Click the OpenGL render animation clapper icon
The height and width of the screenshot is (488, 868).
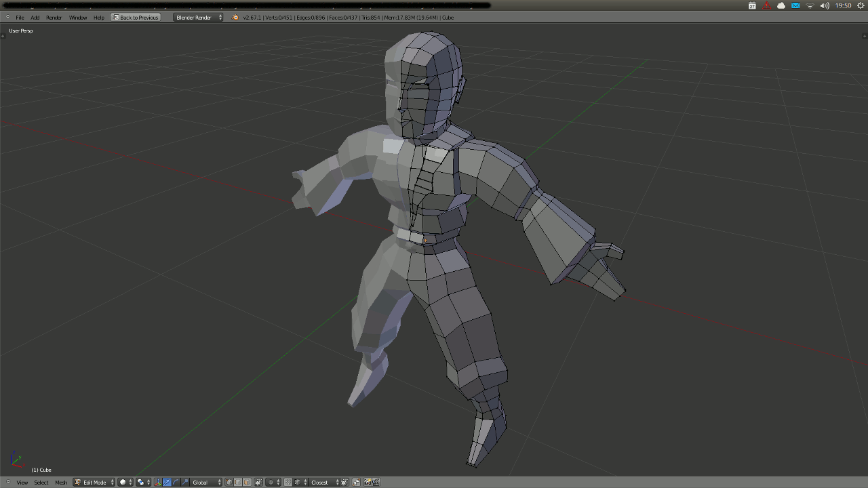pyautogui.click(x=375, y=483)
